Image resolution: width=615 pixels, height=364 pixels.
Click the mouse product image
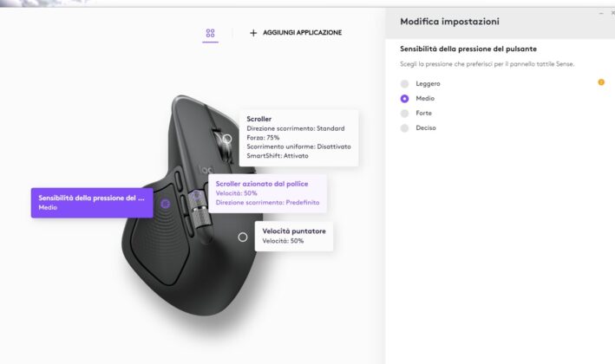point(193,204)
